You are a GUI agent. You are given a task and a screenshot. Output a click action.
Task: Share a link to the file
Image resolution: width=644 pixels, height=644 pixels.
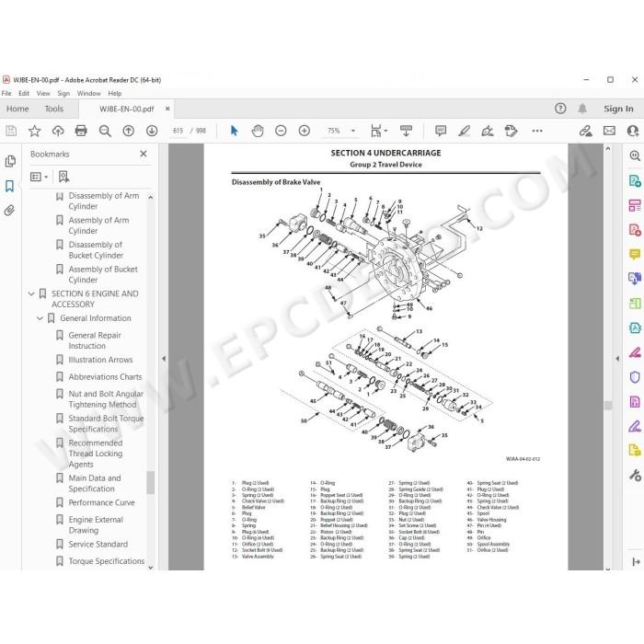coord(586,131)
